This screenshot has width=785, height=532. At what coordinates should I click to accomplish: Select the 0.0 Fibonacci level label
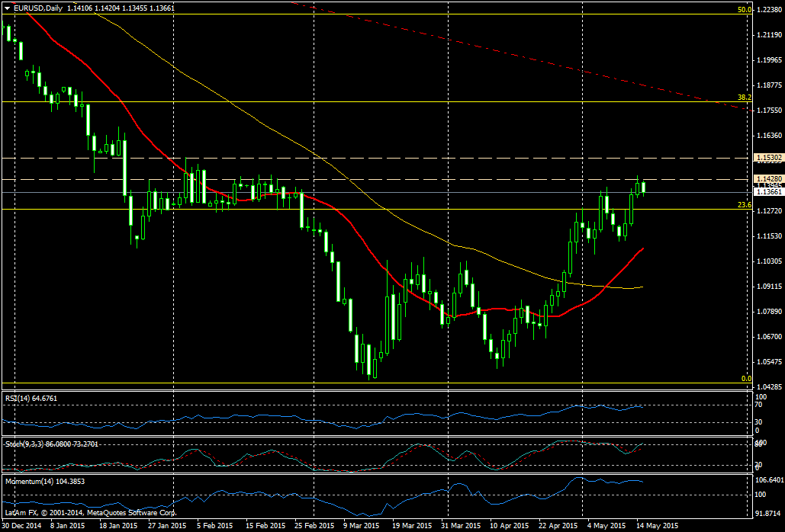tap(747, 379)
